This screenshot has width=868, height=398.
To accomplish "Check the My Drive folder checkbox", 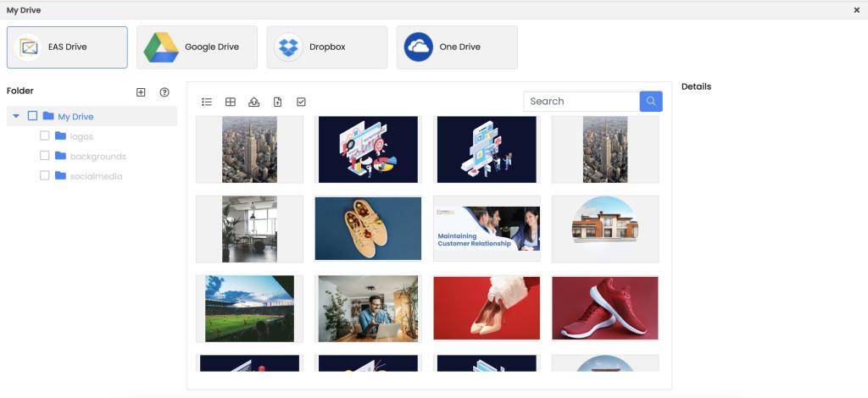I will (32, 116).
